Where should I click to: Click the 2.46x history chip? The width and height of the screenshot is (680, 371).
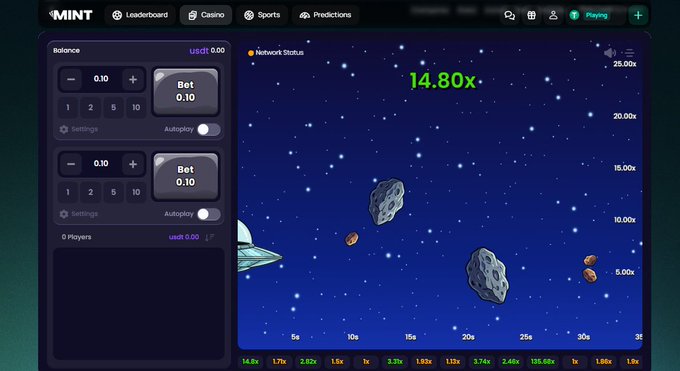click(x=510, y=361)
